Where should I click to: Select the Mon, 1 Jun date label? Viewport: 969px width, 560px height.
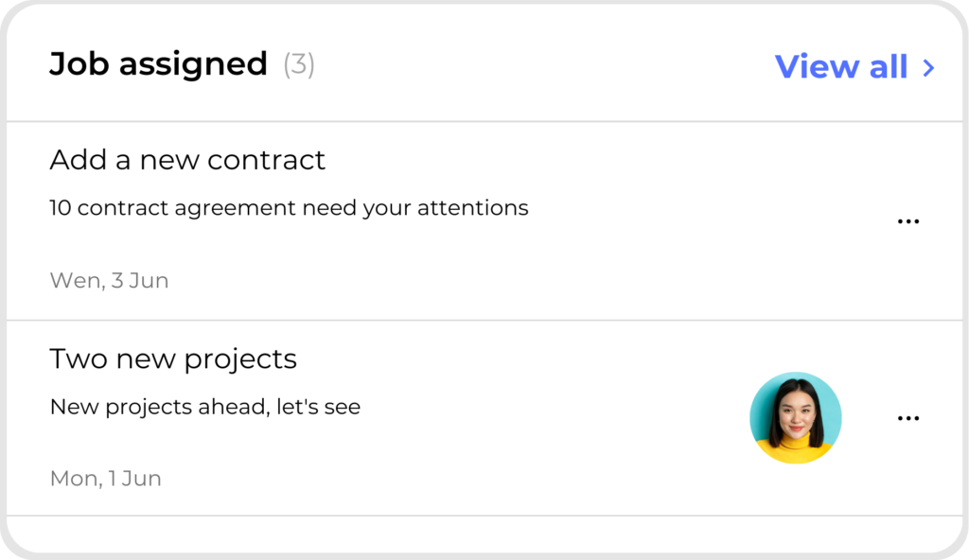click(x=105, y=479)
